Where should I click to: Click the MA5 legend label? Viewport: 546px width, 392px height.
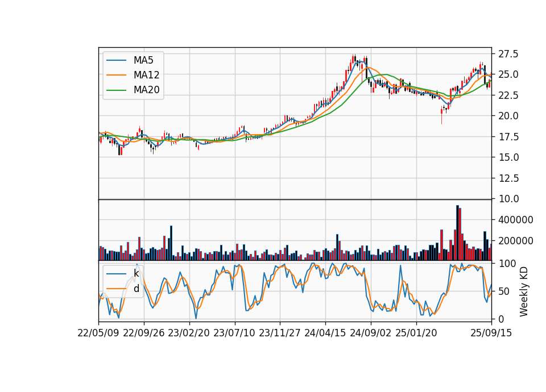143,60
